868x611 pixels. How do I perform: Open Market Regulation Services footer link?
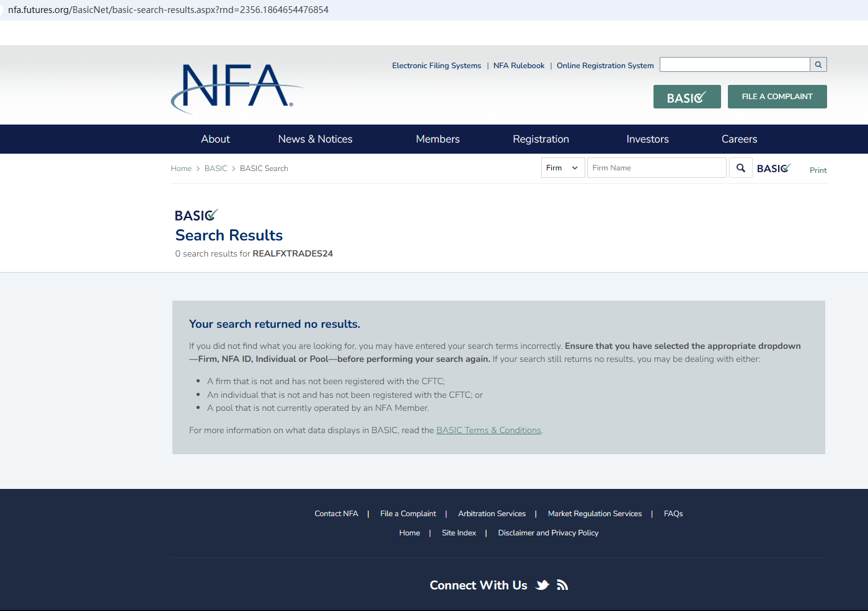coord(595,514)
